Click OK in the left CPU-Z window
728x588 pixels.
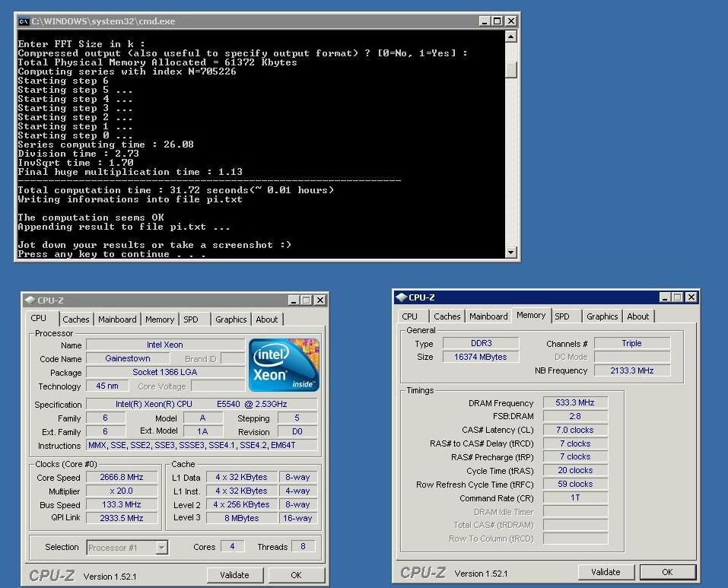click(296, 575)
